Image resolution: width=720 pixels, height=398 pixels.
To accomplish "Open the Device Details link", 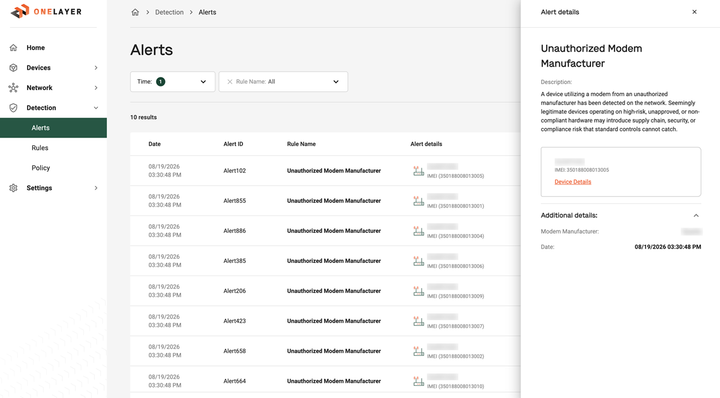I will (573, 182).
